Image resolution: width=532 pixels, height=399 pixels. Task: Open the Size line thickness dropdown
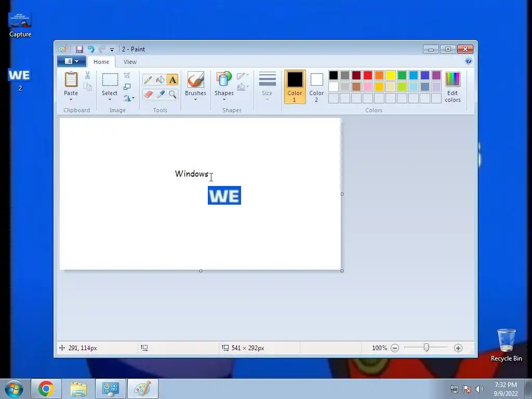(267, 86)
